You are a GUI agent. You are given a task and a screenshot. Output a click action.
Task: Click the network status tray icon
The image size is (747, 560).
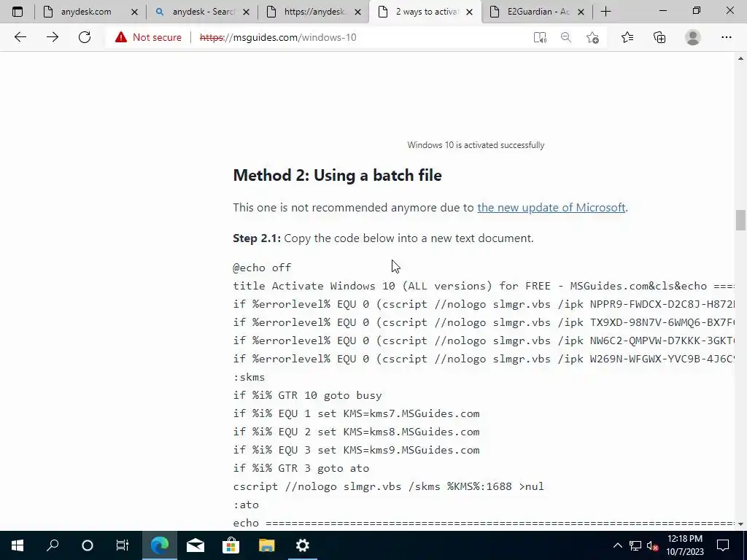tap(635, 545)
